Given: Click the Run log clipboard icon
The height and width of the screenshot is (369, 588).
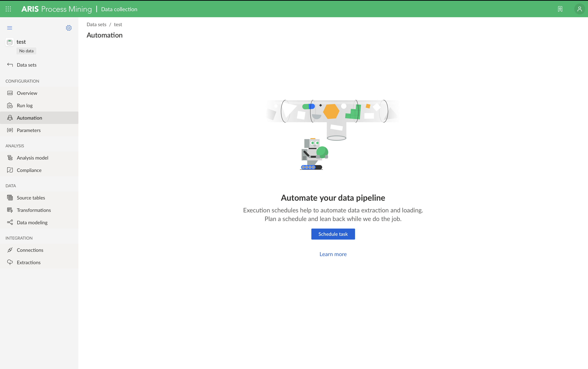Looking at the screenshot, I should pos(10,106).
